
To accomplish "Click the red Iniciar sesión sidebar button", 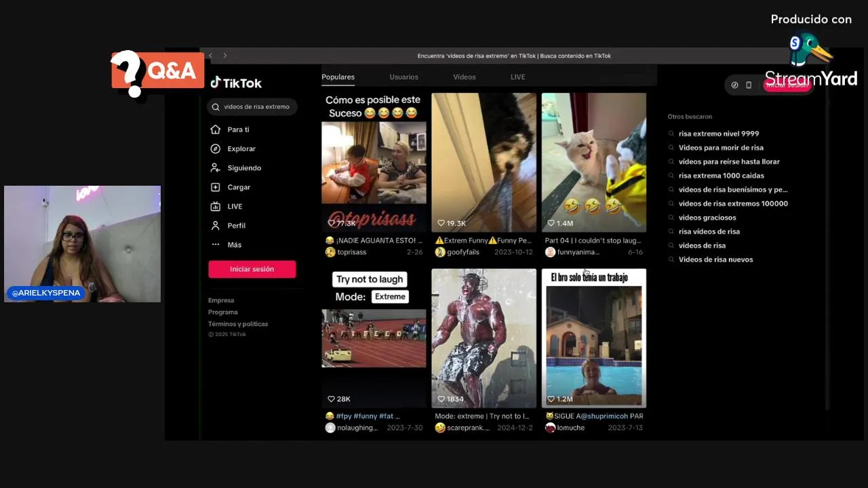I will [x=252, y=269].
